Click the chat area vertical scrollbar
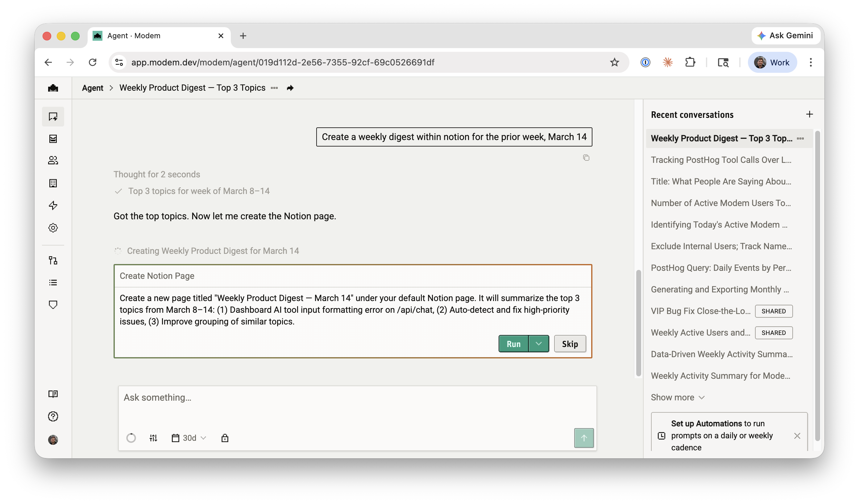Image resolution: width=859 pixels, height=504 pixels. (638, 323)
